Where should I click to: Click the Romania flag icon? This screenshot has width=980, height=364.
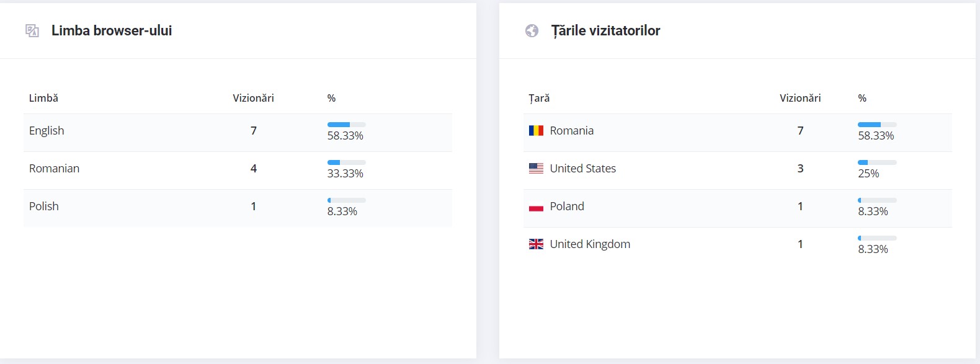[x=536, y=131]
